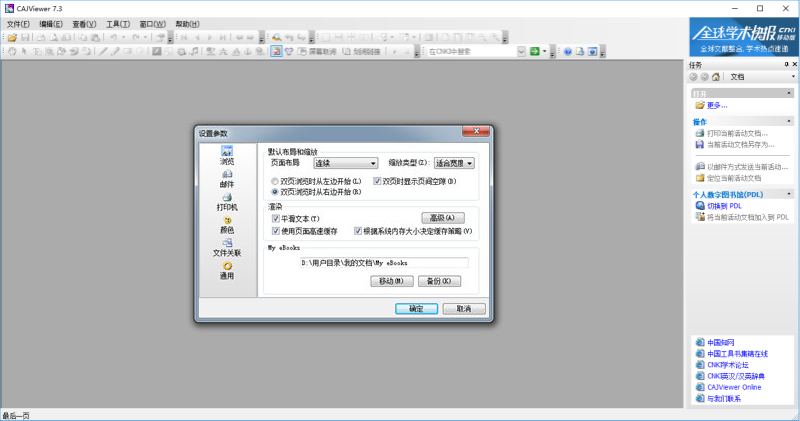The image size is (800, 421).
Task: Open the 通用 settings category
Action: [226, 267]
